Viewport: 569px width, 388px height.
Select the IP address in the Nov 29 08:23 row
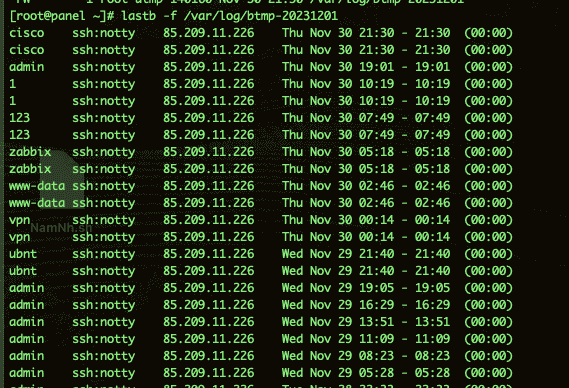[x=209, y=356]
